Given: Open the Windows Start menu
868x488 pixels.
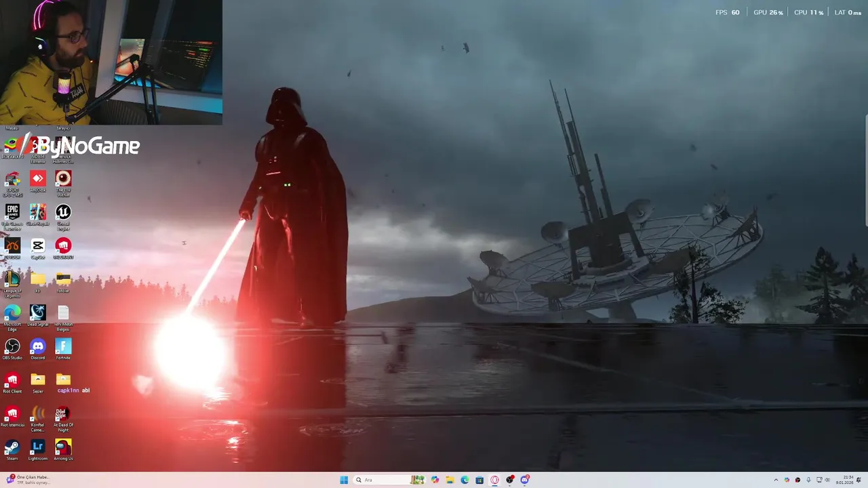Looking at the screenshot, I should click(344, 480).
